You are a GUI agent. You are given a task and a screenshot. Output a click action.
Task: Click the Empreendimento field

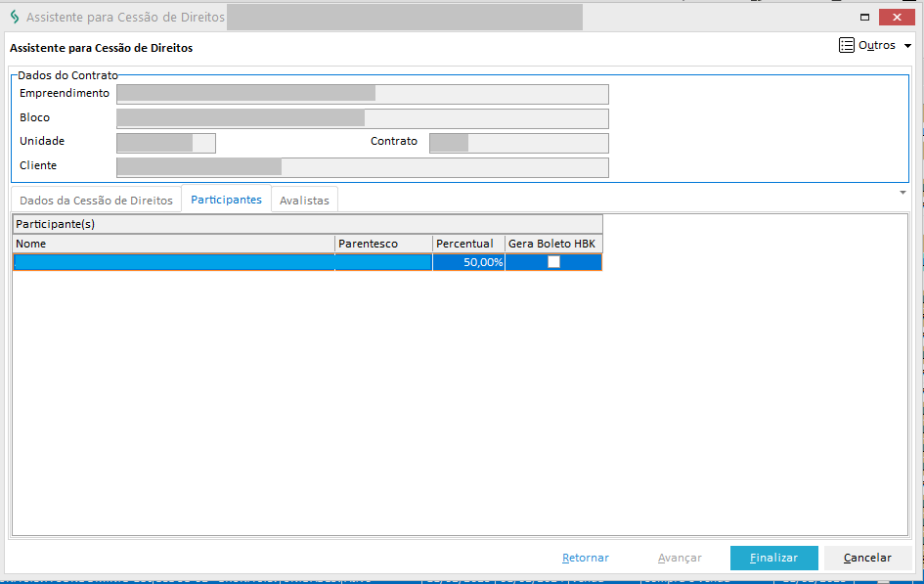[362, 94]
